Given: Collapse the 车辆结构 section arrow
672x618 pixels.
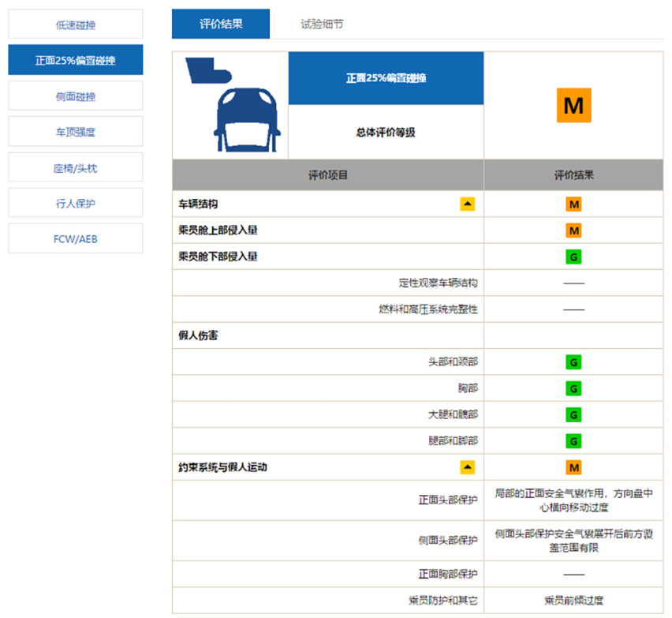Looking at the screenshot, I should pyautogui.click(x=468, y=204).
